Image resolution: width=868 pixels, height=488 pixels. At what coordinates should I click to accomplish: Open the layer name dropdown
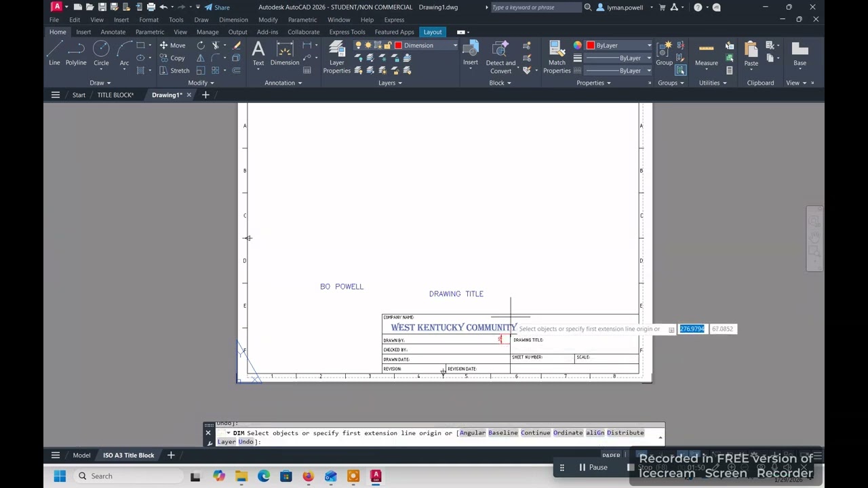tap(455, 45)
